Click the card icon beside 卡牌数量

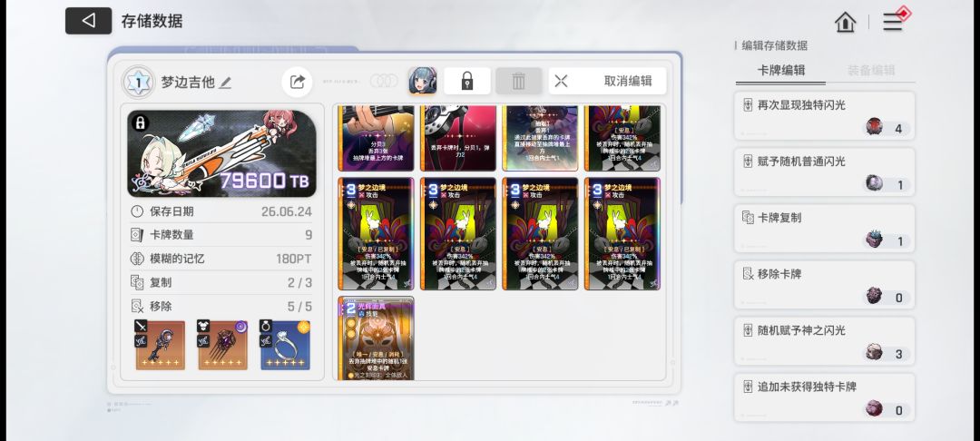[x=137, y=235]
